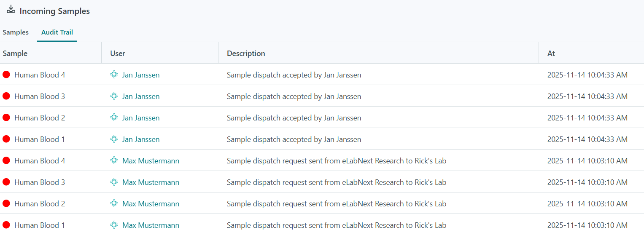
Task: Select the Audit Trail tab
Action: pyautogui.click(x=57, y=32)
